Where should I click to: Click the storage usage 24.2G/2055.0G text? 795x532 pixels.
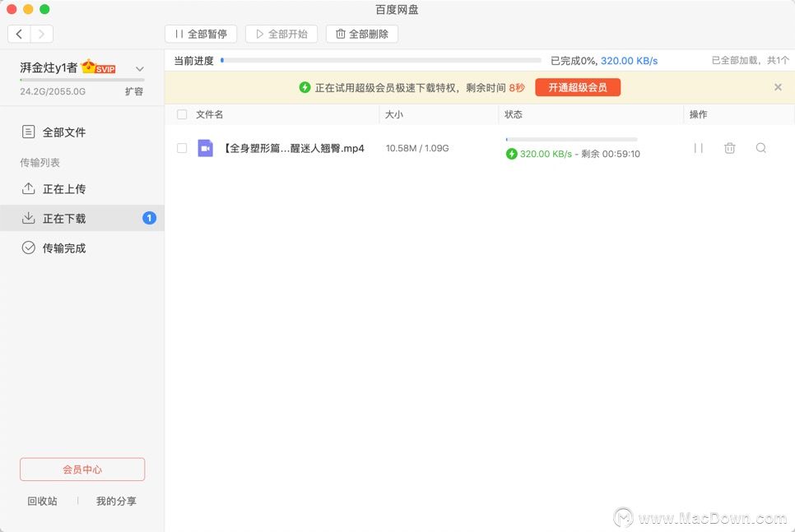[x=53, y=92]
